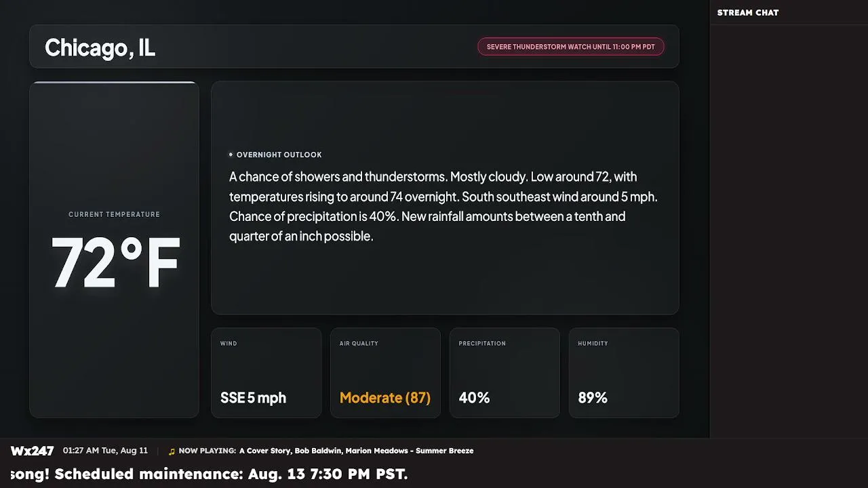Click the music note icon beside Now Playing

coord(172,451)
